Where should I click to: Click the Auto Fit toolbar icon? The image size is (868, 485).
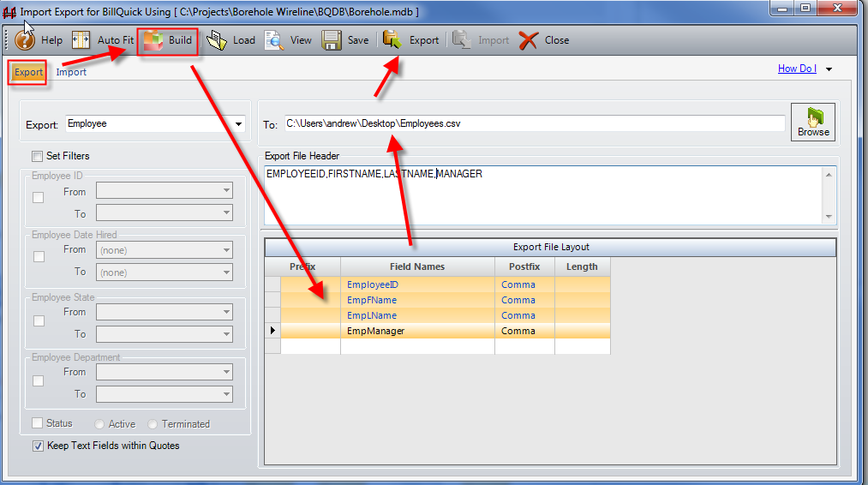tap(81, 40)
